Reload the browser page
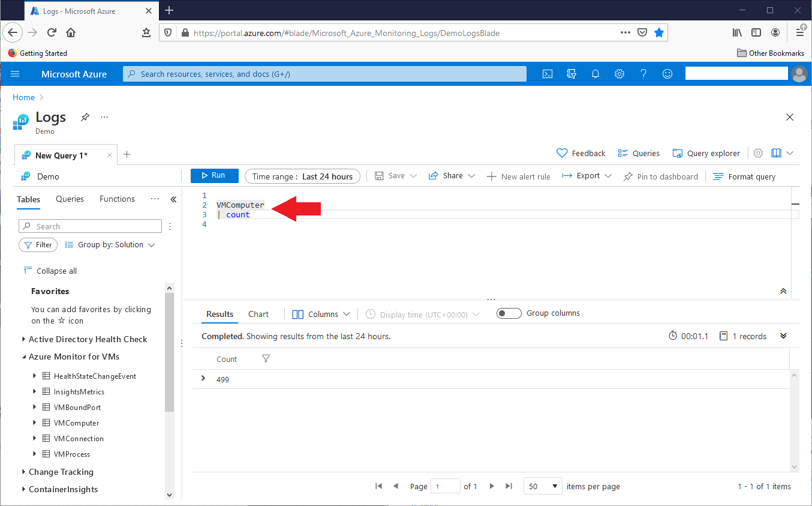 [x=52, y=32]
